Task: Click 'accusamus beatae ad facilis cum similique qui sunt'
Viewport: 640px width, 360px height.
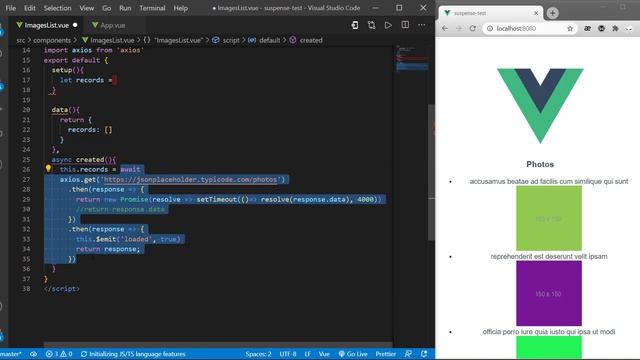Action: (549, 181)
